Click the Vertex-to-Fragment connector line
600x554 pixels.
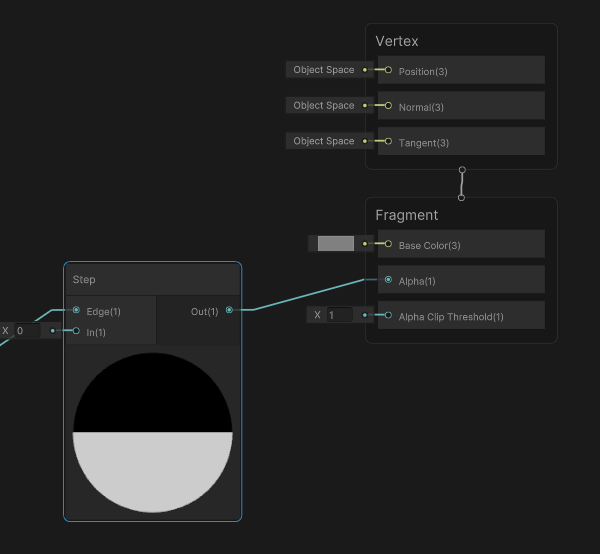[461, 183]
